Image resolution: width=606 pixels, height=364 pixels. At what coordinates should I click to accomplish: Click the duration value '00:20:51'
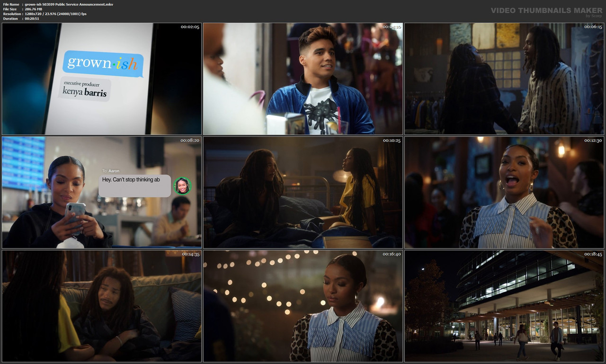32,18
